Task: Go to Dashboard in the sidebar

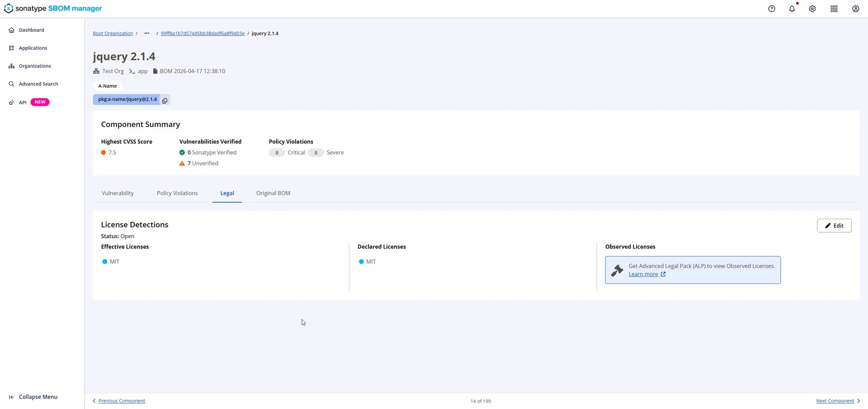Action: pos(32,30)
